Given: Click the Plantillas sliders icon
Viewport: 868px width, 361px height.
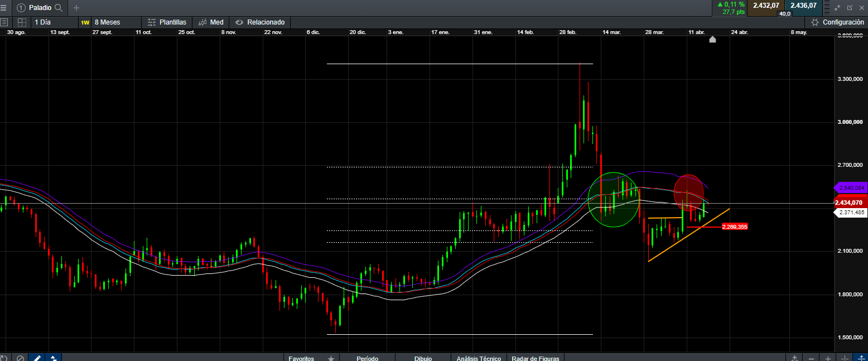Looking at the screenshot, I should coord(152,22).
